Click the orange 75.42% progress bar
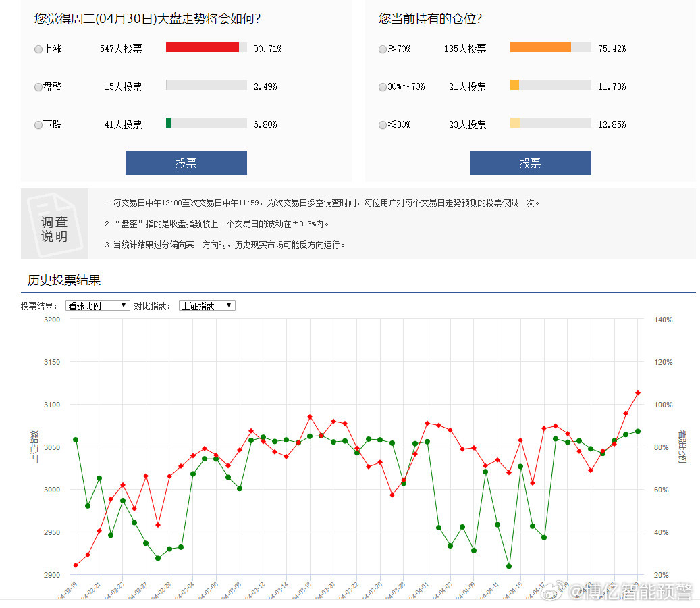Viewport: 700px width, 608px height. (x=540, y=47)
